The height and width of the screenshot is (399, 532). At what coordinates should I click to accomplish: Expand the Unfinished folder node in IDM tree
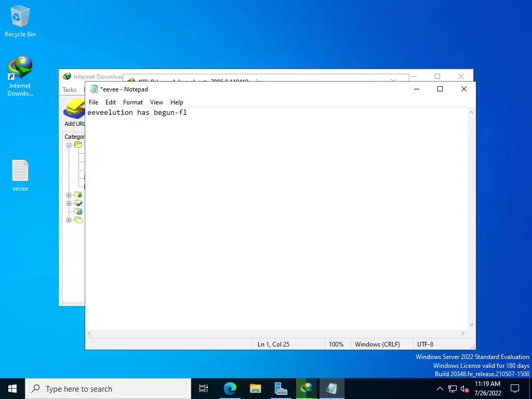coord(69,195)
